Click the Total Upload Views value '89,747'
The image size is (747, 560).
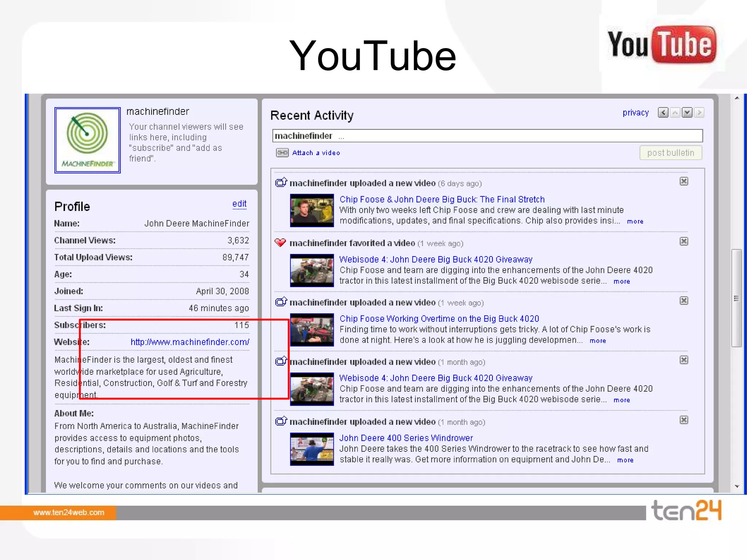[x=236, y=258]
